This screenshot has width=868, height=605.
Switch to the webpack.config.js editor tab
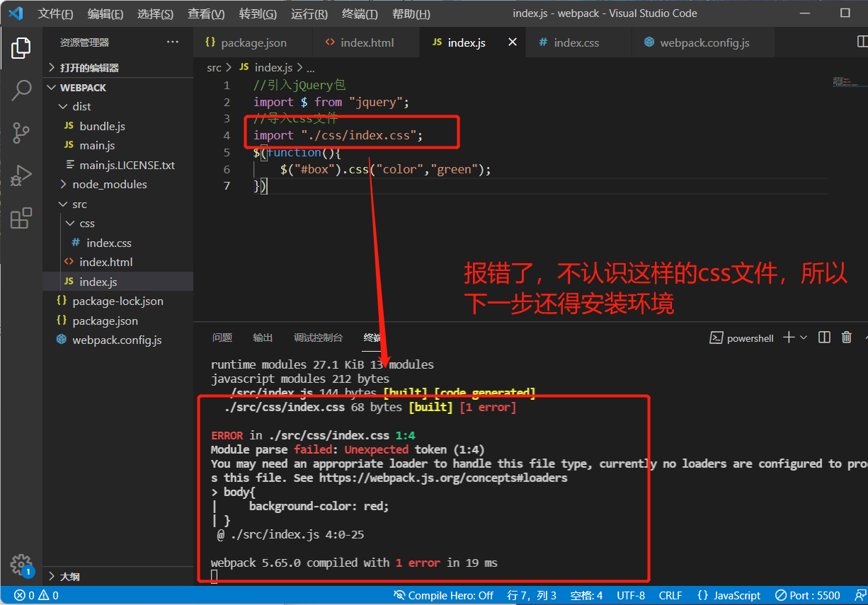point(703,42)
